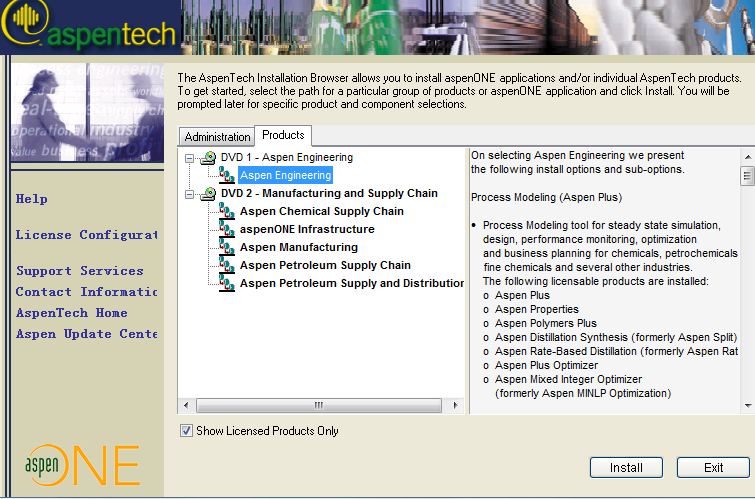Click the description pane vertical scrollbar thumb
The height and width of the screenshot is (499, 755).
(747, 176)
